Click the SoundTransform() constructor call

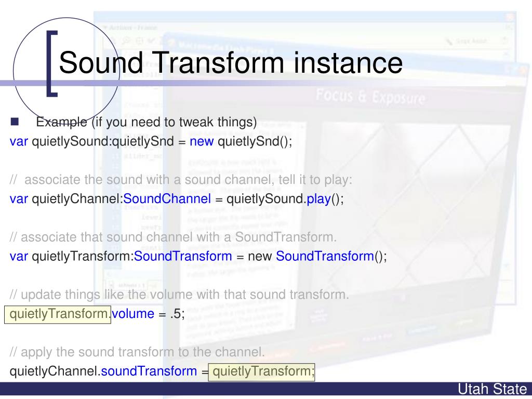coord(331,256)
